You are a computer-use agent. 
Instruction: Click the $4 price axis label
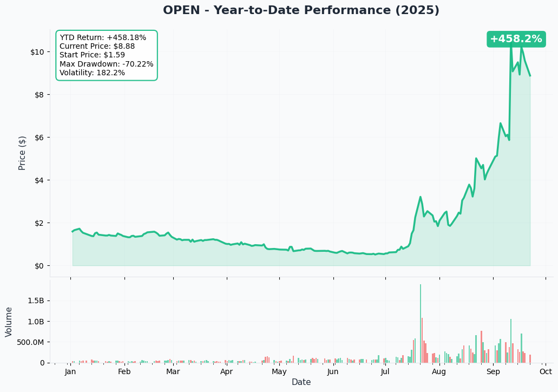pos(40,180)
